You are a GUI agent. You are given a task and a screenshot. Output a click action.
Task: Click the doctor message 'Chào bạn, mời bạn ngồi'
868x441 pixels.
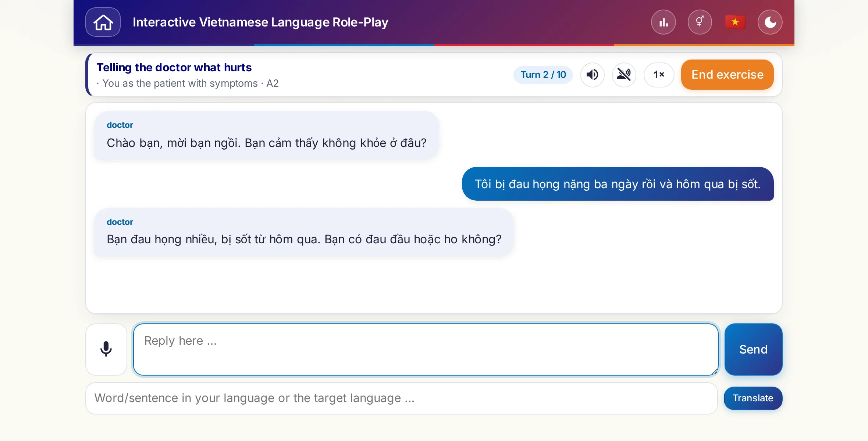tap(267, 136)
